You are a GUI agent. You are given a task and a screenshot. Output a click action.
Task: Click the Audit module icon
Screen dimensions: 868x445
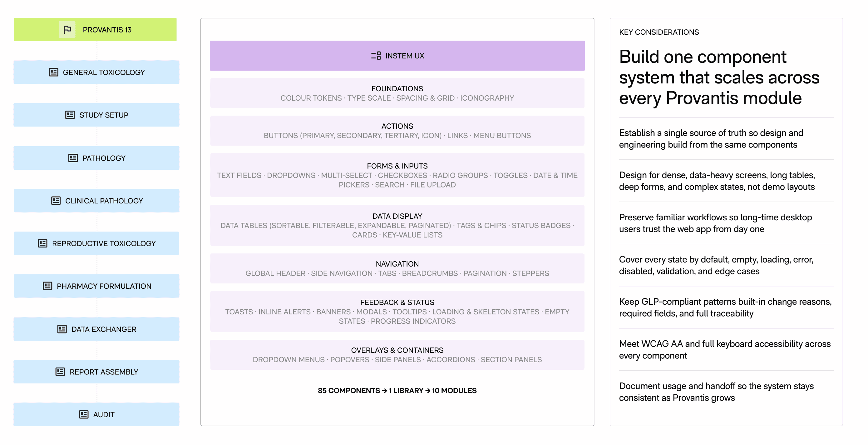(x=84, y=414)
